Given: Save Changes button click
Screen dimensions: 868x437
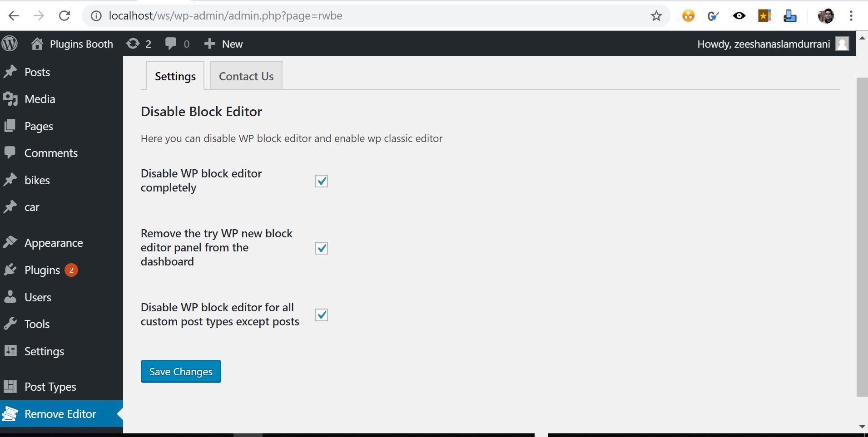Looking at the screenshot, I should point(181,372).
